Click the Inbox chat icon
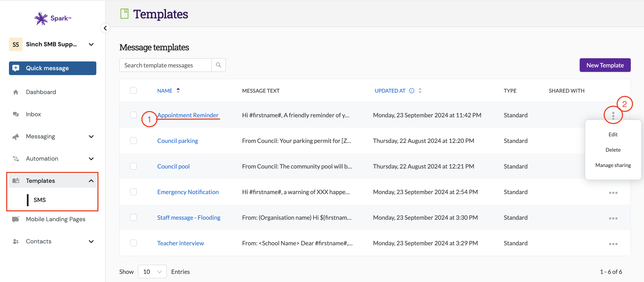The height and width of the screenshot is (282, 644). 16,114
